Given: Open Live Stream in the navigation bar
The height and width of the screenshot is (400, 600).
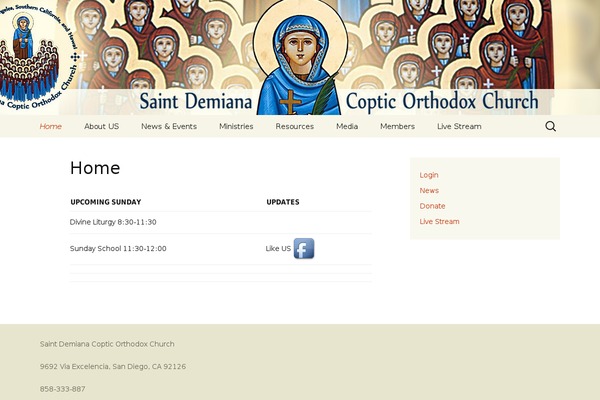Looking at the screenshot, I should point(459,126).
